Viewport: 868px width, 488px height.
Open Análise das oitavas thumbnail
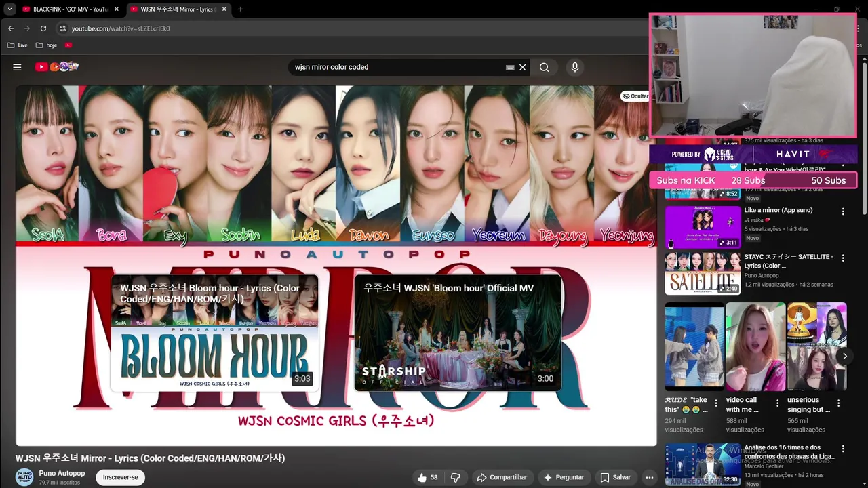(703, 464)
